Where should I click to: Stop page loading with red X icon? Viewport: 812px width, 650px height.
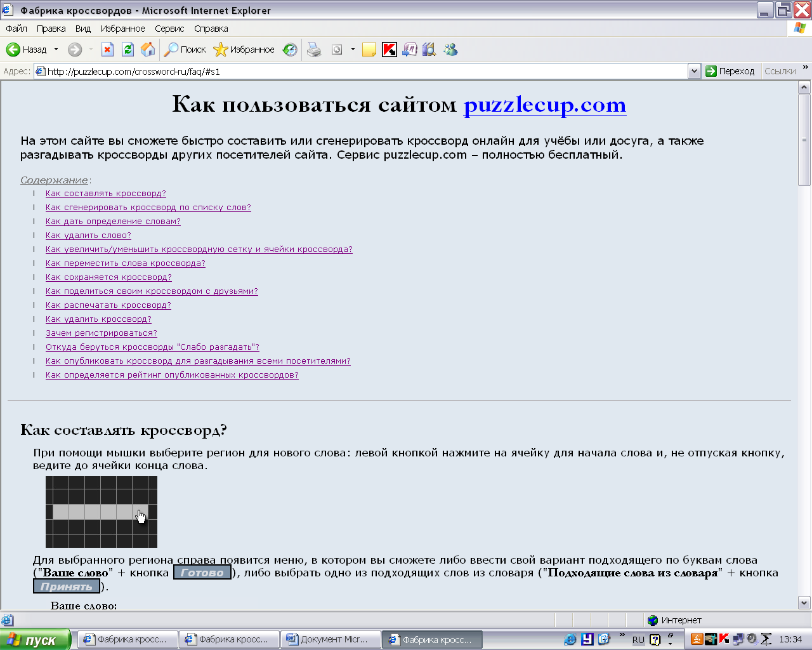click(x=108, y=50)
